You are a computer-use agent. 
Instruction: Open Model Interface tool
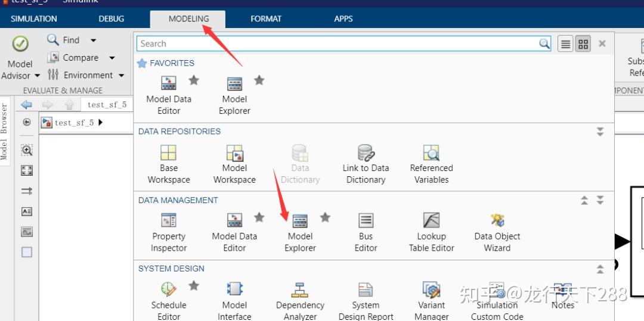pos(234,301)
